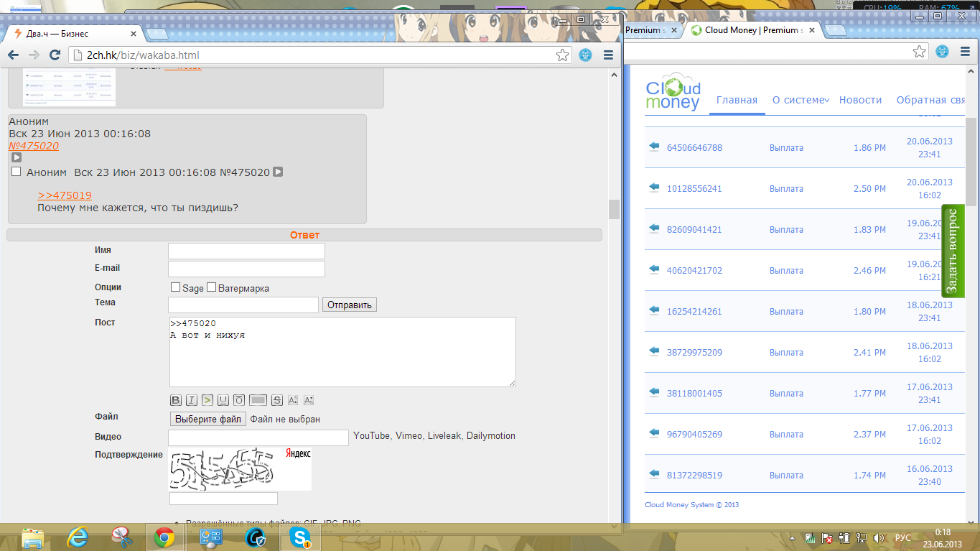Open Chrome menu in Cloud Money window
The height and width of the screenshot is (551, 980).
966,52
